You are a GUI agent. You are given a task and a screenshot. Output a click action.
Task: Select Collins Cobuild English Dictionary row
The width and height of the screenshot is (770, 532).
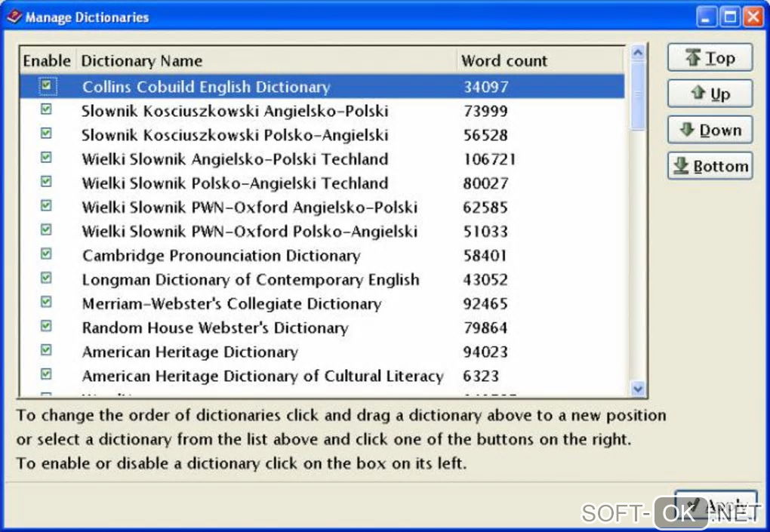[322, 86]
